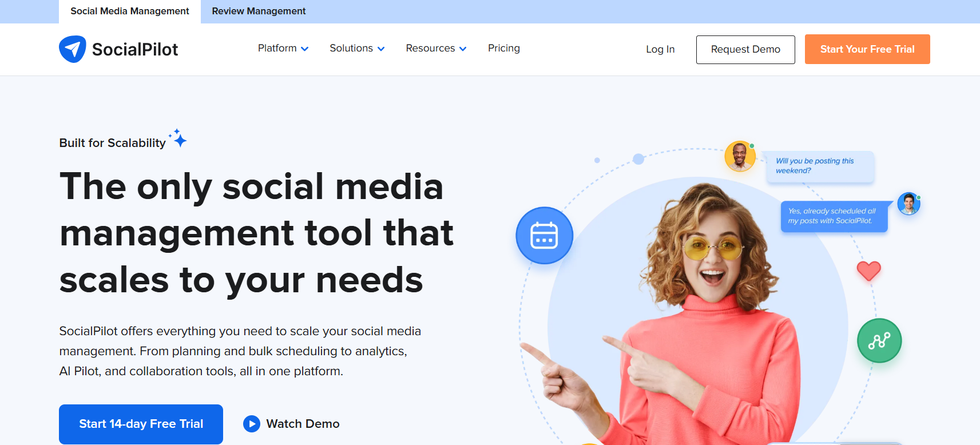Image resolution: width=980 pixels, height=445 pixels.
Task: Click the 'Built for Scalability' tagline text
Action: tap(113, 143)
